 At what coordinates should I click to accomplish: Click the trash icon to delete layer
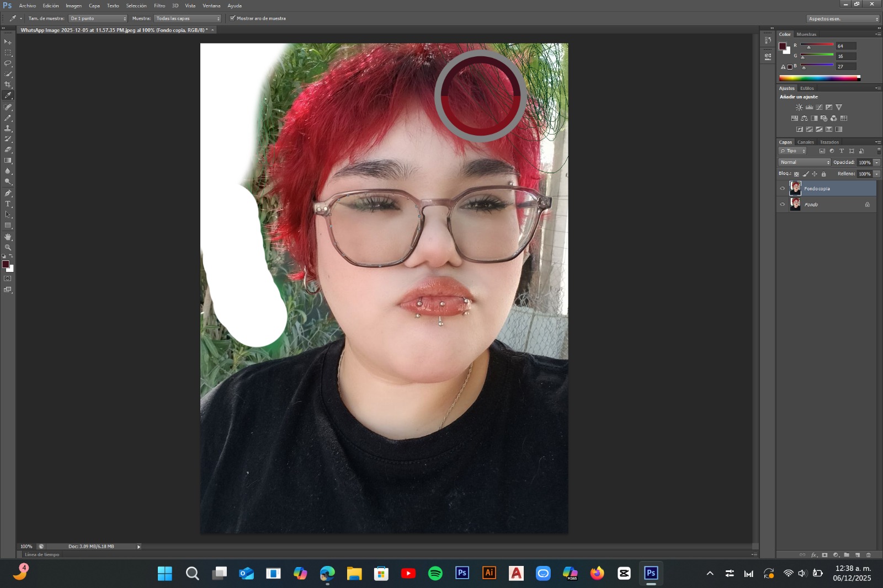868,555
